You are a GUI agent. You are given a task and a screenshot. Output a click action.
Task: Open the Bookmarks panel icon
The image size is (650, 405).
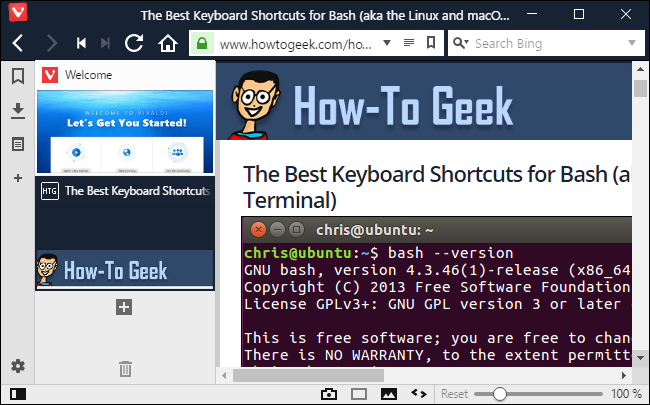point(18,76)
